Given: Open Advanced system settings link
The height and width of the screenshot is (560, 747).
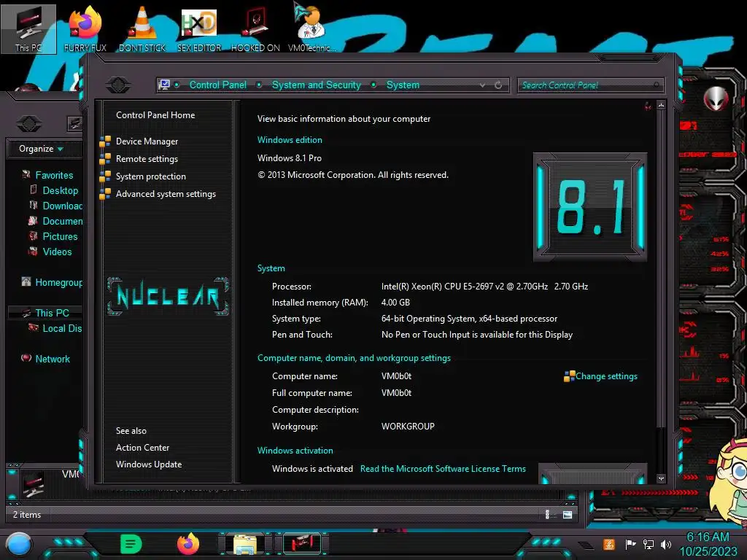Looking at the screenshot, I should [x=166, y=194].
